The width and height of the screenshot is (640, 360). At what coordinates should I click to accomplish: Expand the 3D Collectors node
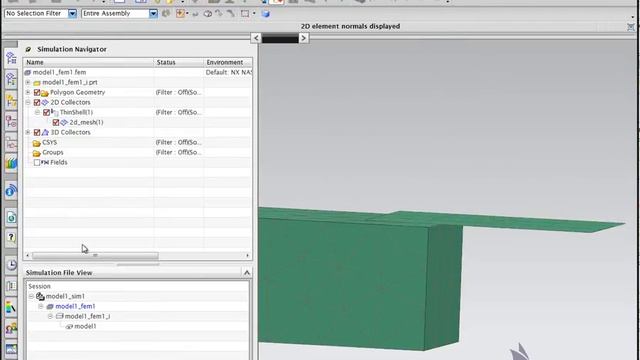pyautogui.click(x=28, y=132)
